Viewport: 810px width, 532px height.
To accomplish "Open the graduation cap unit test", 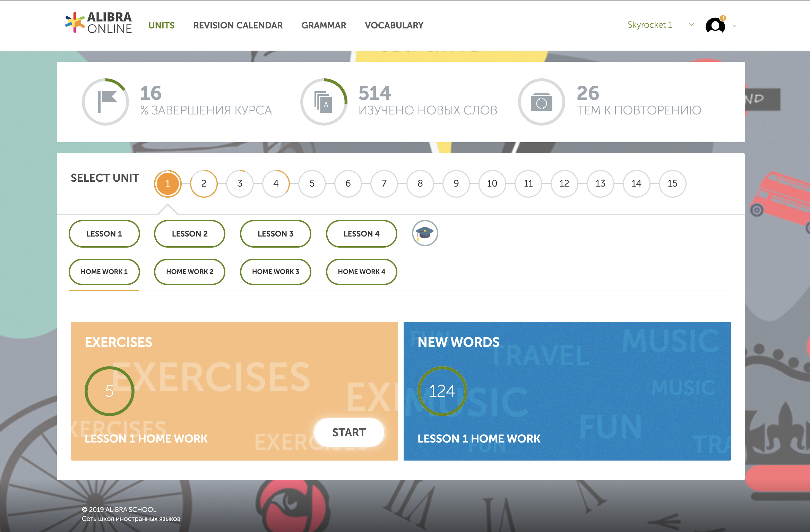I will 425,234.
